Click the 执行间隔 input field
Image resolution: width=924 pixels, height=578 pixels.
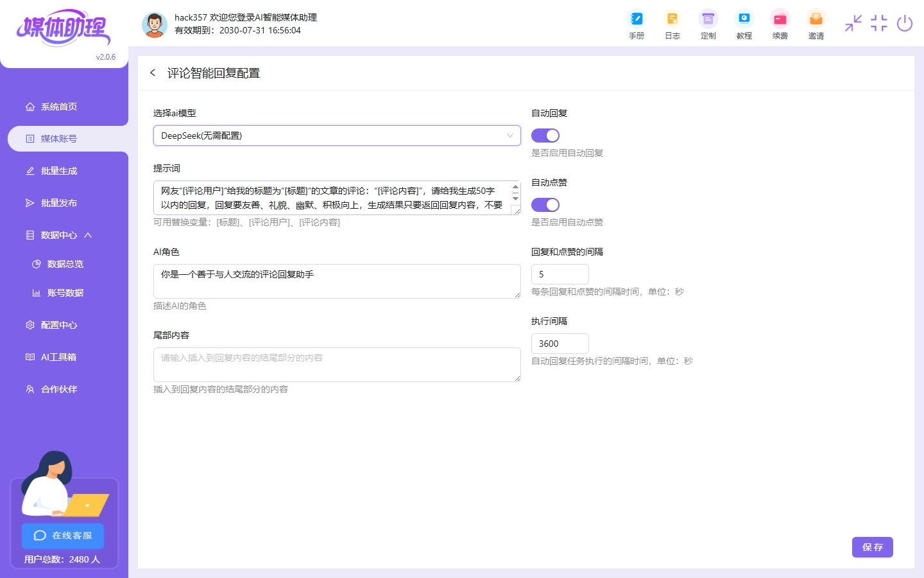pos(560,344)
